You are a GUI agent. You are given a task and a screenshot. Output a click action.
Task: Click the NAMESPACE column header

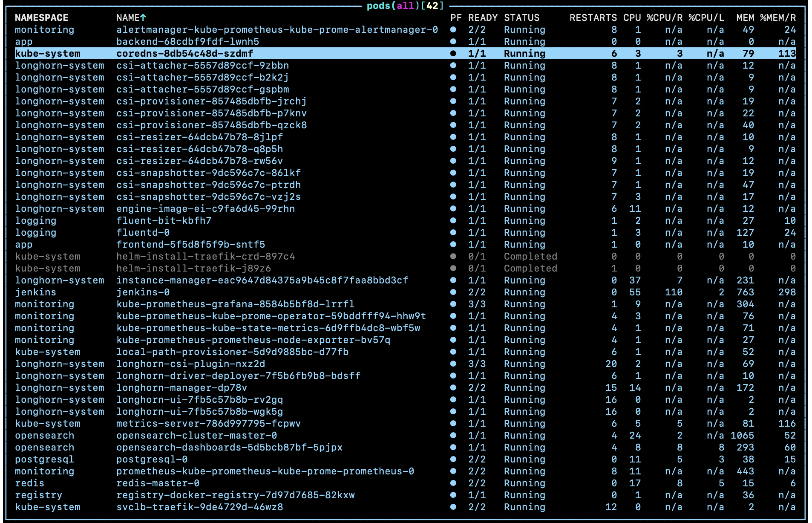(42, 17)
